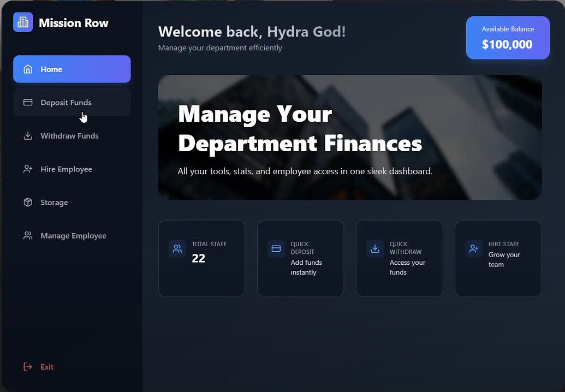Click the hire icon on Hire Staff card
The image size is (565, 392).
tap(473, 248)
